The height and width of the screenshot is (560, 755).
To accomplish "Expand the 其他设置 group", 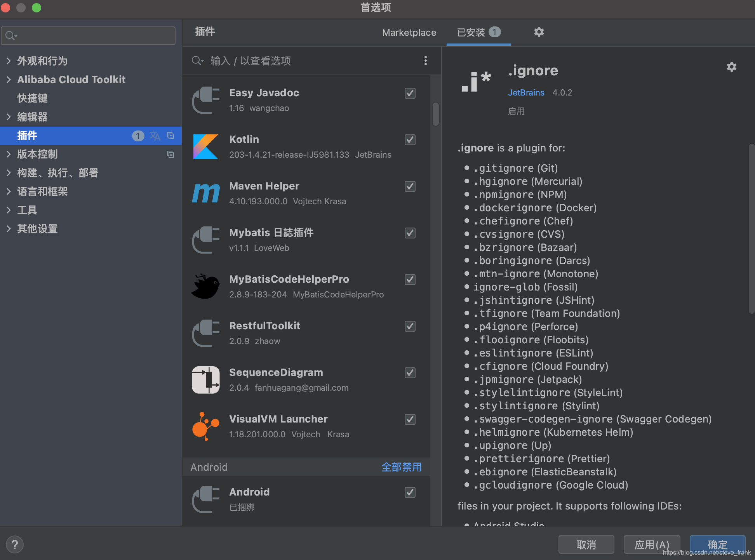I will 9,229.
